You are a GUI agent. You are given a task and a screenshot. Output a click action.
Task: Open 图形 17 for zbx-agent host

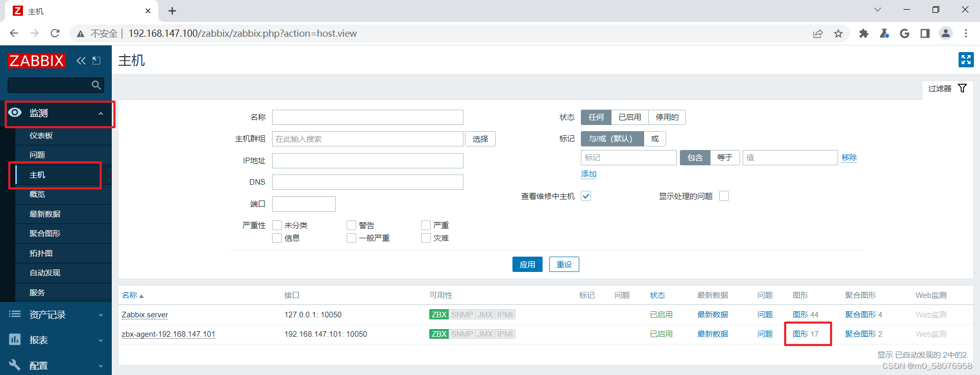click(805, 334)
